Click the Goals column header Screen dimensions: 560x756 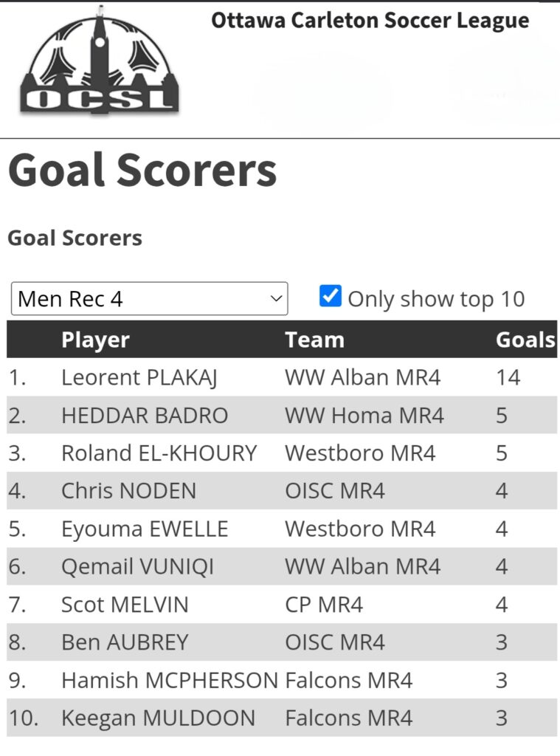525,340
